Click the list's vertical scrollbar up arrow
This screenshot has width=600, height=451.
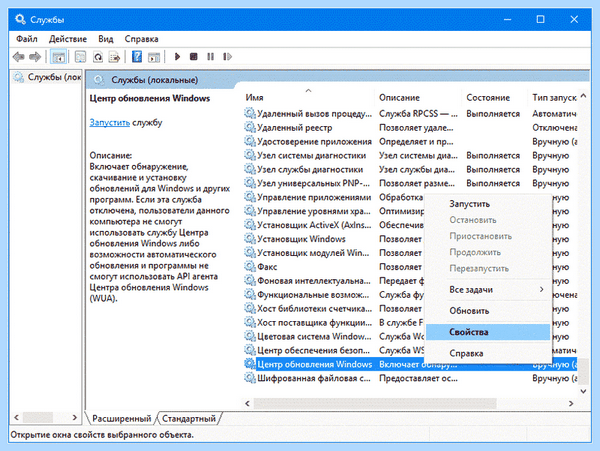click(x=583, y=96)
